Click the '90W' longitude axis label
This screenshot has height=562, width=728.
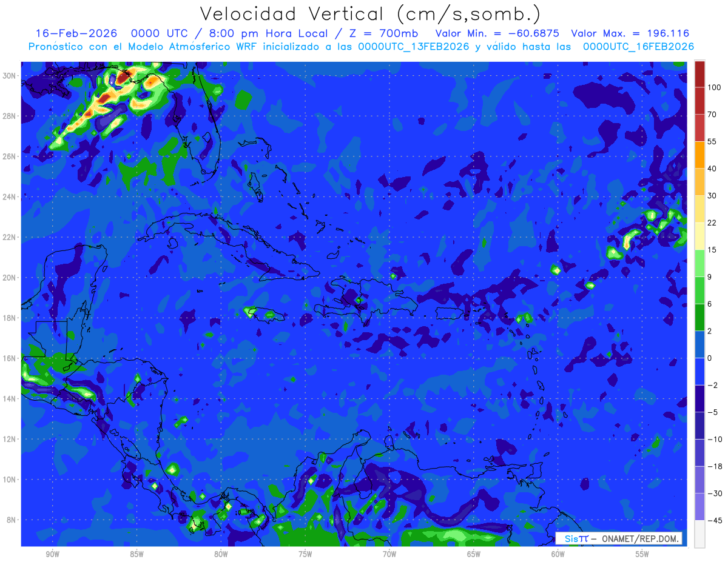tap(52, 554)
